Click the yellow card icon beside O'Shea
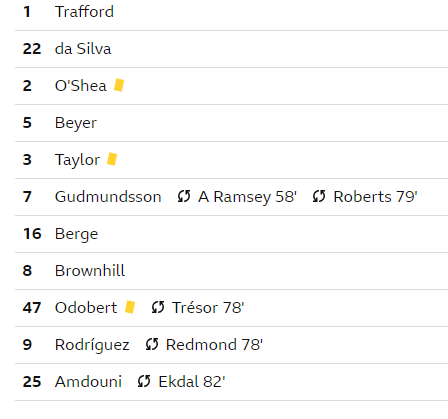Viewport: 448px width, 419px height. pyautogui.click(x=119, y=85)
